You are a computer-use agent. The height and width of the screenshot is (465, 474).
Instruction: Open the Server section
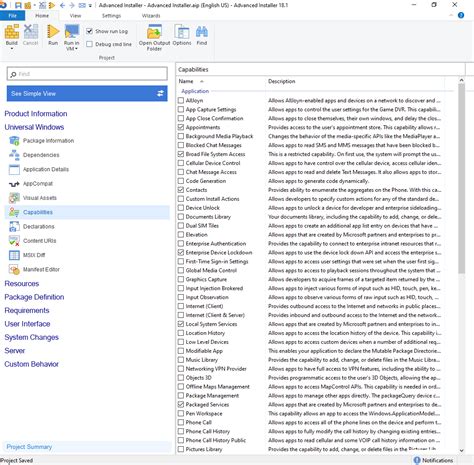coord(15,351)
